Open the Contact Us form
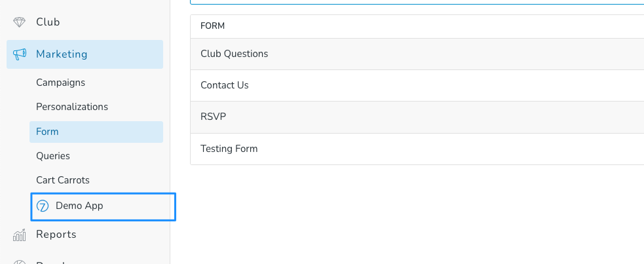This screenshot has height=264, width=644. point(417,85)
